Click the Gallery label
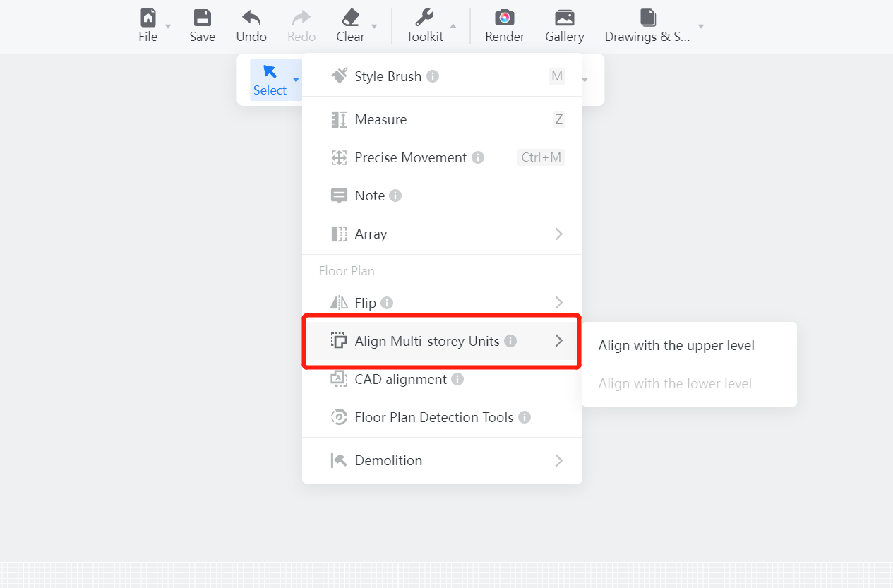 point(565,37)
